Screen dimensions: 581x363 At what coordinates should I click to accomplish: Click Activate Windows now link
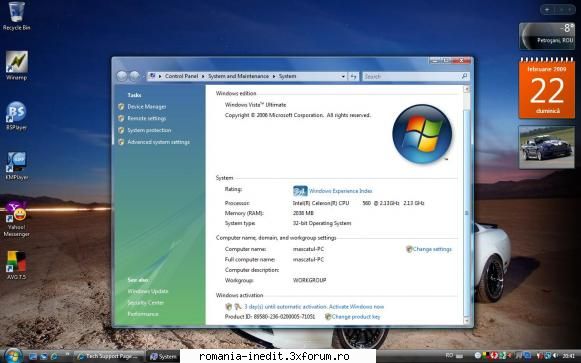(356, 307)
